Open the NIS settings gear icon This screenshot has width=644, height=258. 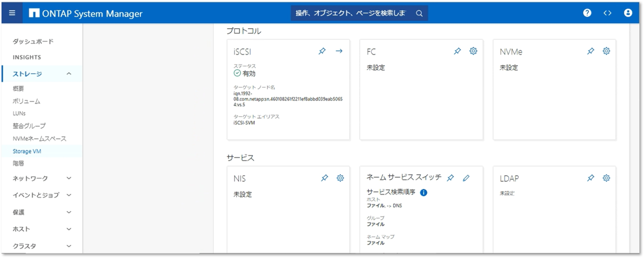coord(340,178)
